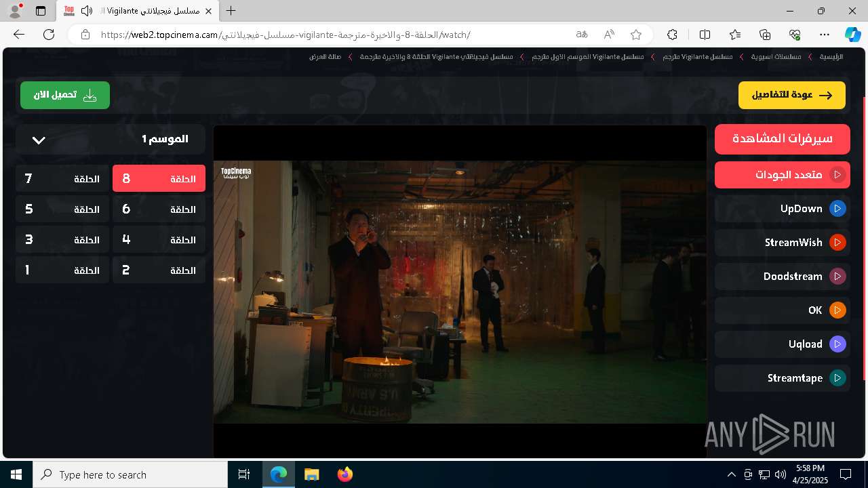Open Task View on taskbar

(244, 474)
